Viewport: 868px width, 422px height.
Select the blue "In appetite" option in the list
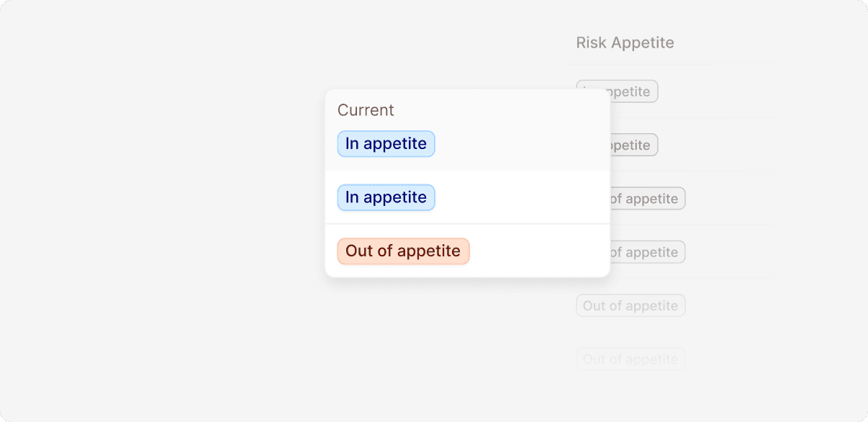(386, 197)
